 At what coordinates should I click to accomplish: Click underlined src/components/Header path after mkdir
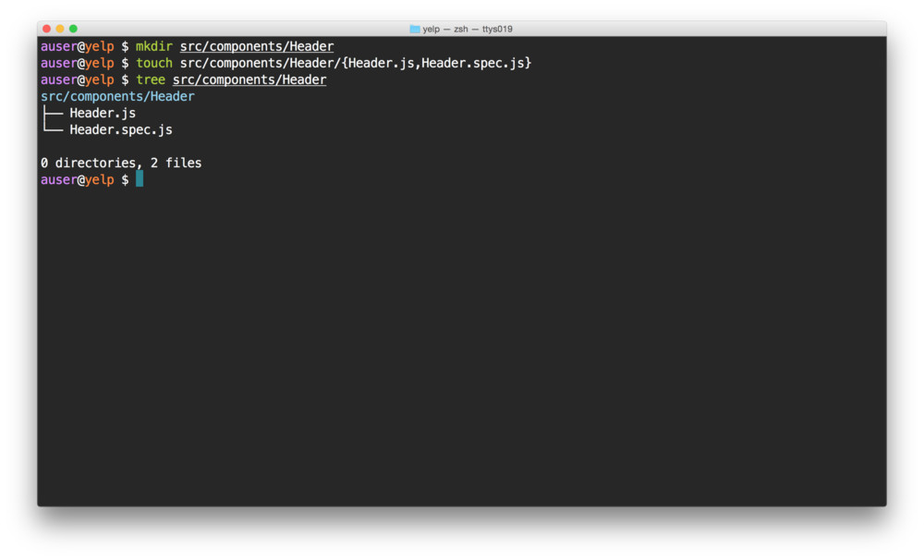point(257,46)
